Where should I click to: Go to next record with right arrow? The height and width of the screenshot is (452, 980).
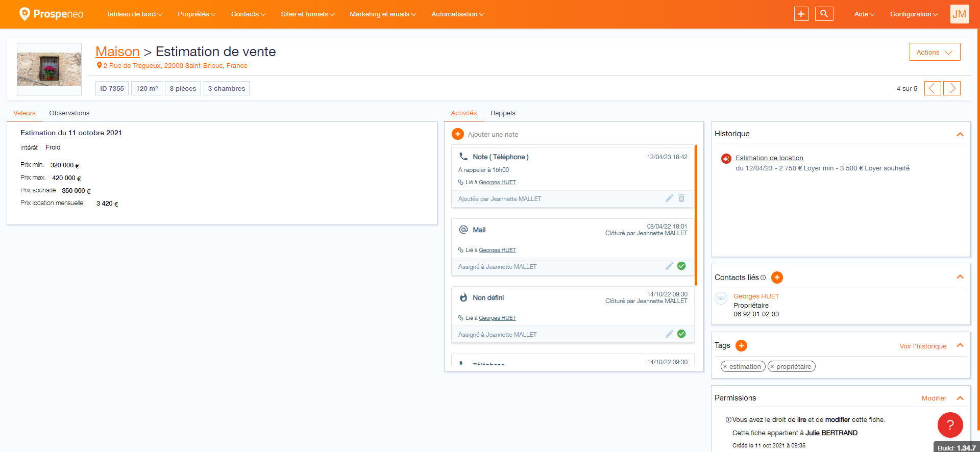coord(952,88)
